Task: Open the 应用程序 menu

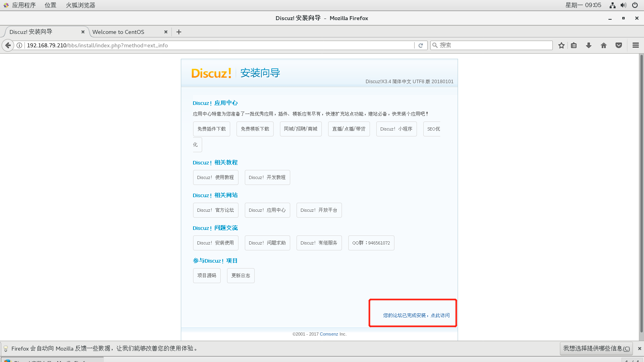Action: tap(19, 5)
